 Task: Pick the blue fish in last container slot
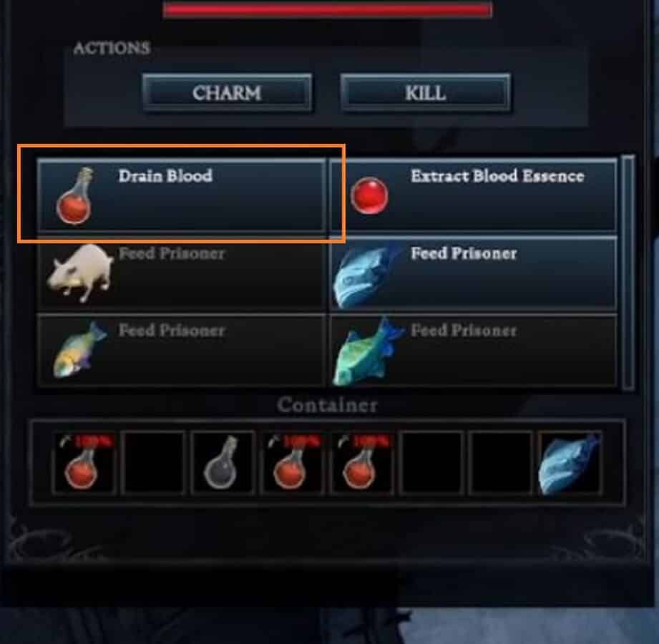[x=570, y=462]
